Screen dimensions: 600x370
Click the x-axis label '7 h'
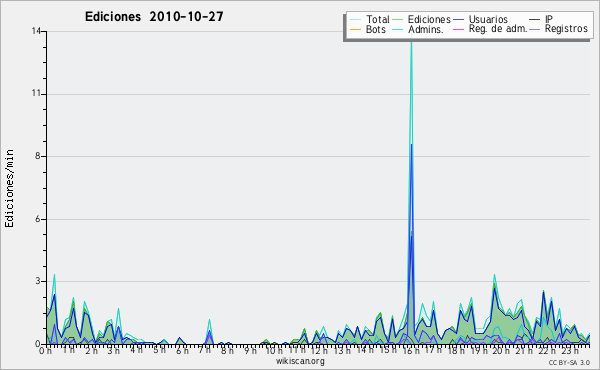(x=204, y=350)
